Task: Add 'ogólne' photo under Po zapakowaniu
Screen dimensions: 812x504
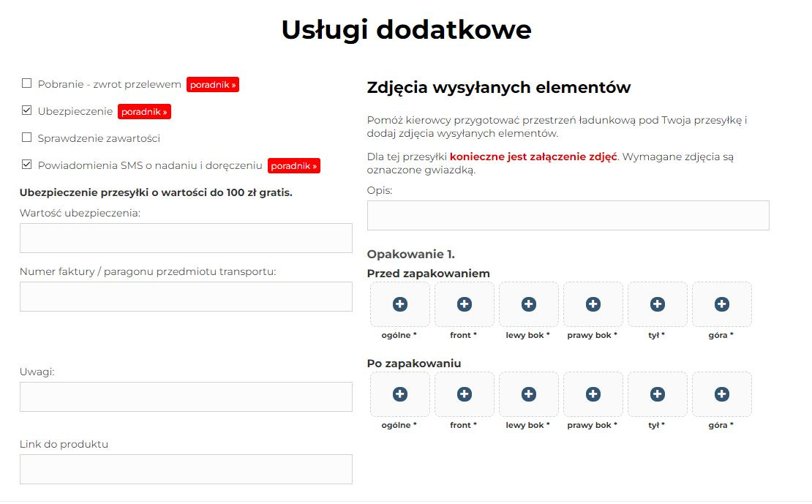Action: pos(400,394)
